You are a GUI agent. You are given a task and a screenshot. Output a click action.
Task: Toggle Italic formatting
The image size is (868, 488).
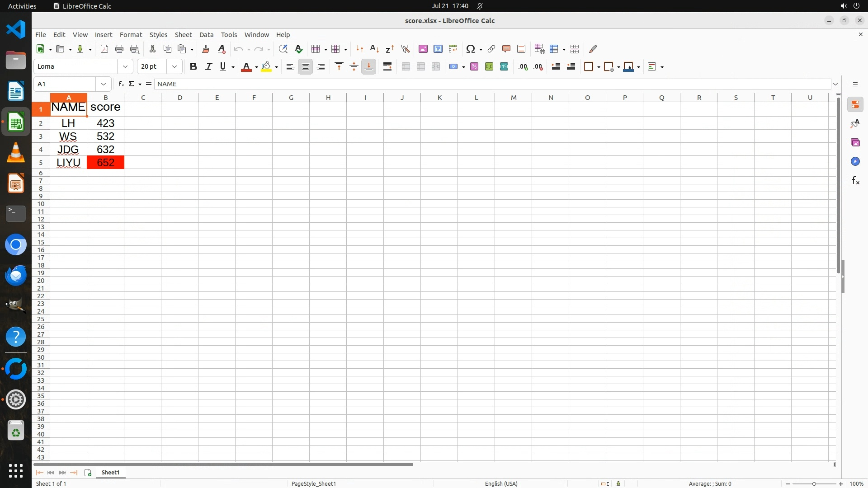[208, 67]
